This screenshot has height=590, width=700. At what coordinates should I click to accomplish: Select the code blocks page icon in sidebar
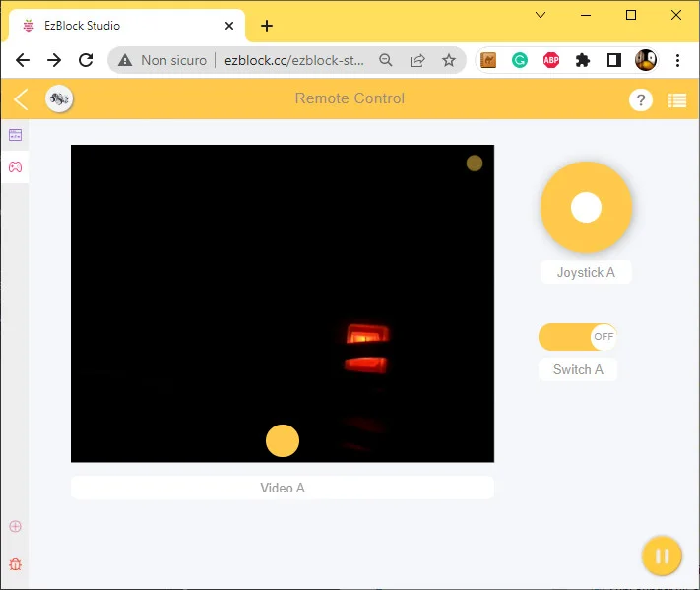click(x=15, y=135)
